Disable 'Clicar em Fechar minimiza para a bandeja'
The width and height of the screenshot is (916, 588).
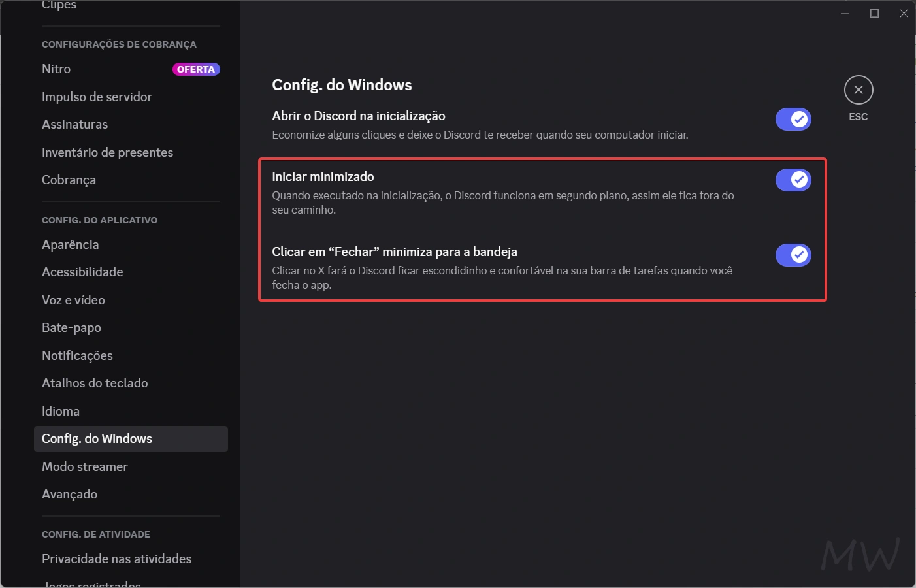click(x=793, y=255)
